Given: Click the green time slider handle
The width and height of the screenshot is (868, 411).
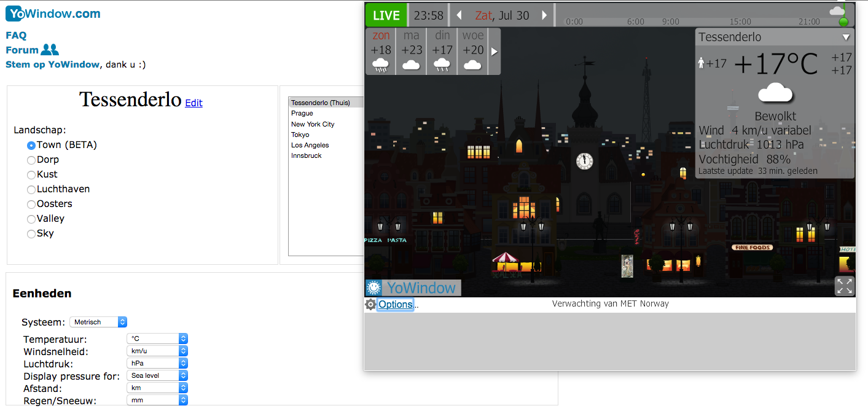Looking at the screenshot, I should tap(843, 22).
